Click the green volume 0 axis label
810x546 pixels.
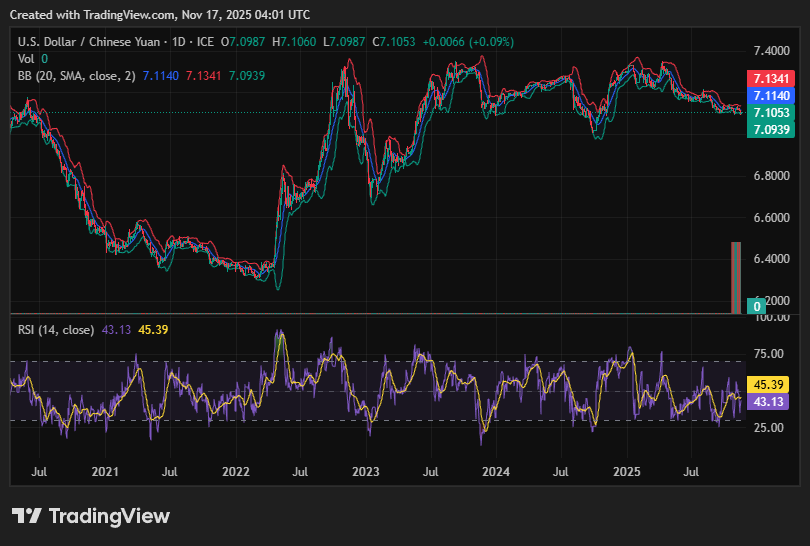(759, 305)
